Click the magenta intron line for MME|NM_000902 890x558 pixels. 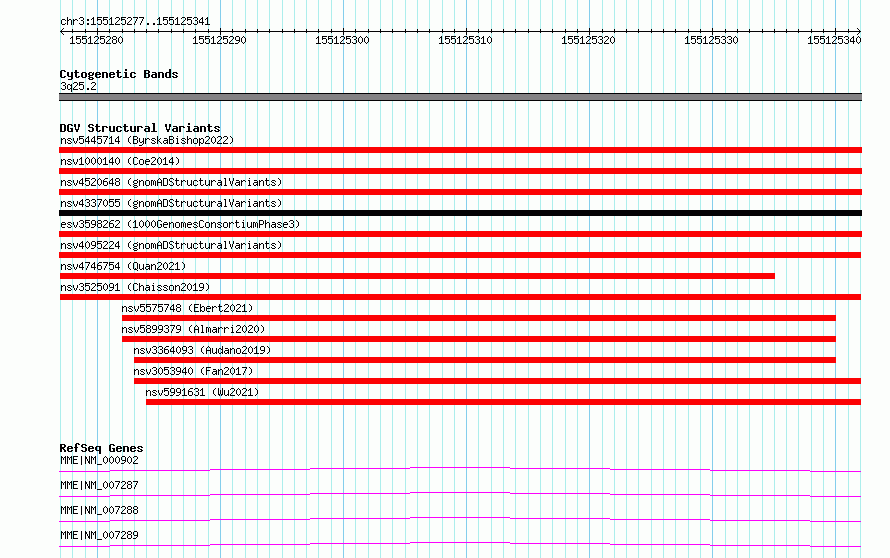(x=460, y=468)
